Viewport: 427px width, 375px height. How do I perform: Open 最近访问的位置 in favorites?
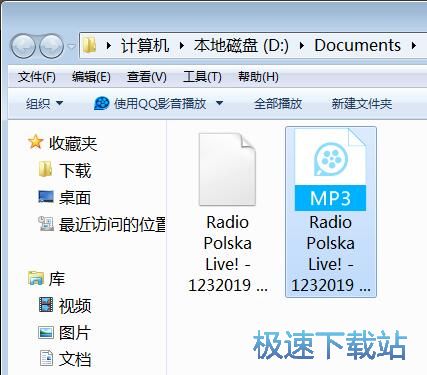click(x=112, y=225)
